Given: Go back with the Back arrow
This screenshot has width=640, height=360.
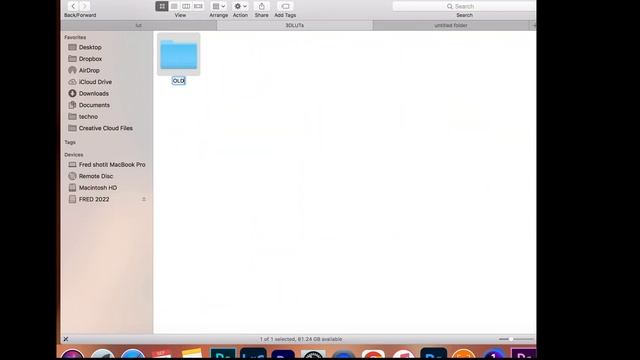Looking at the screenshot, I should click(73, 6).
